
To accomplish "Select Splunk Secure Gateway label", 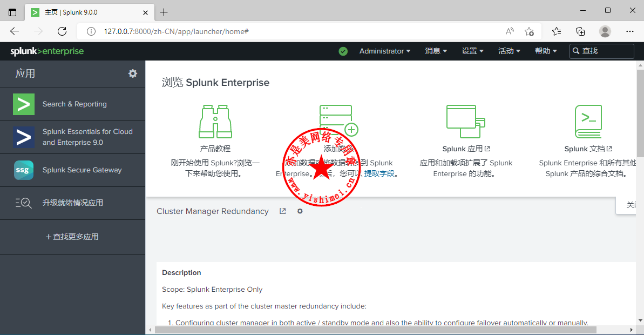I will tap(82, 170).
